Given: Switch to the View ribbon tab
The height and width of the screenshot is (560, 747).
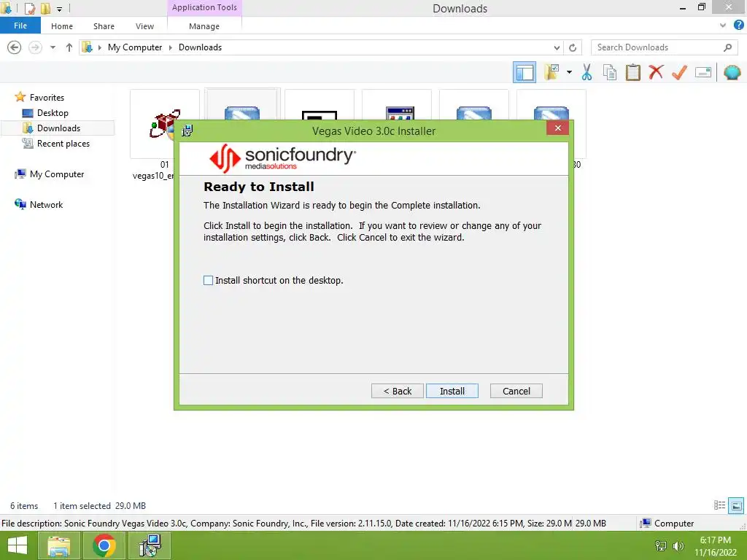Looking at the screenshot, I should [144, 26].
